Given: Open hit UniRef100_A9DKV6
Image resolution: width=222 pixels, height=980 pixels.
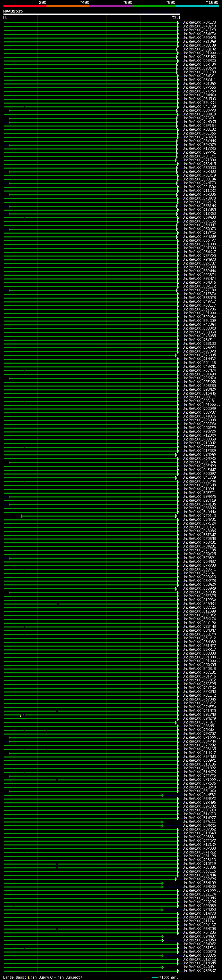Looking at the screenshot, I should [199, 38].
